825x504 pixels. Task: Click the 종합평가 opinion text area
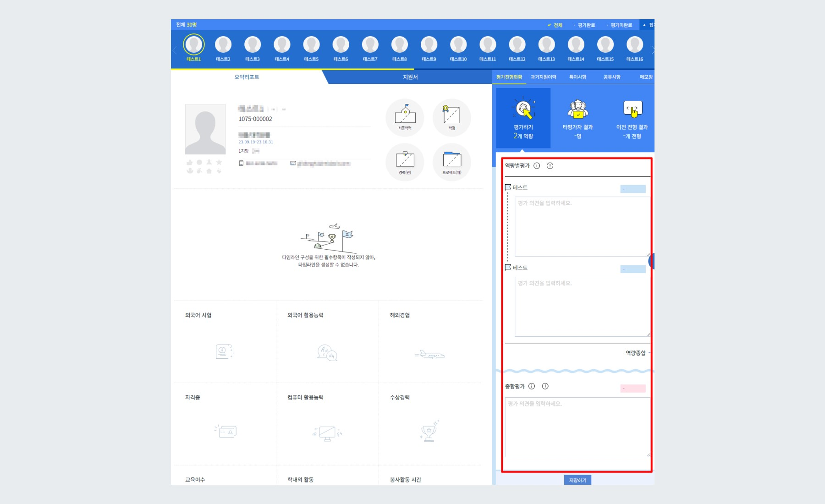coord(577,427)
